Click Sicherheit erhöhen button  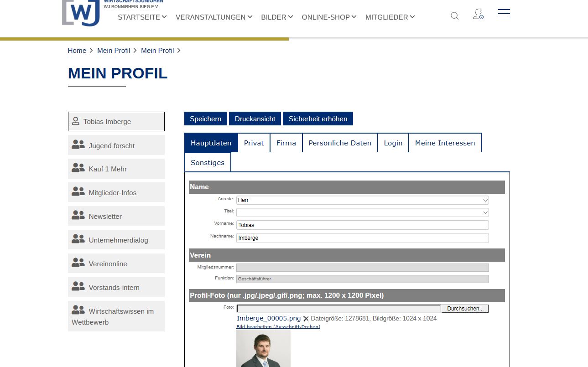point(318,119)
